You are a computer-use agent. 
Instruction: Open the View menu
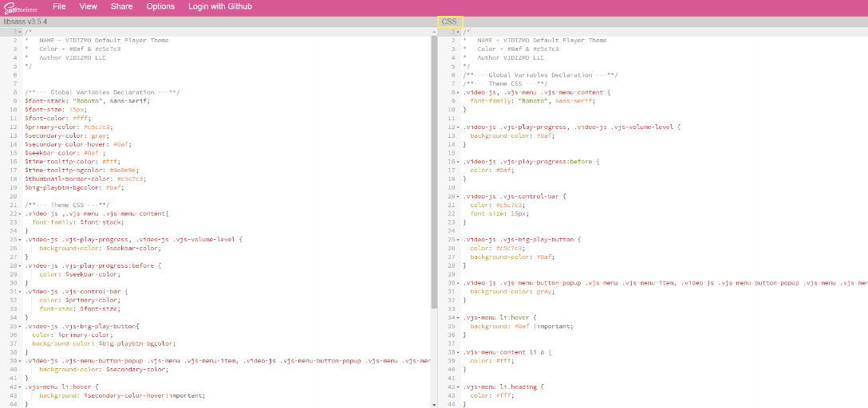pyautogui.click(x=89, y=6)
